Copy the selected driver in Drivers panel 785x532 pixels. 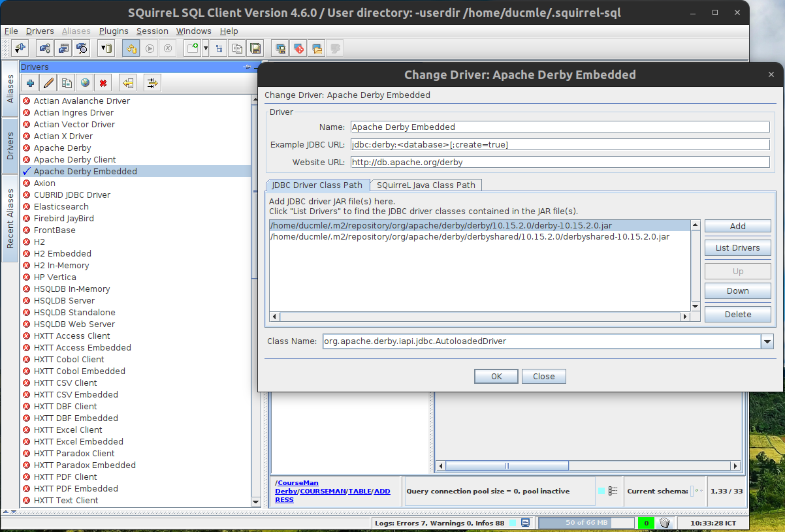point(67,83)
